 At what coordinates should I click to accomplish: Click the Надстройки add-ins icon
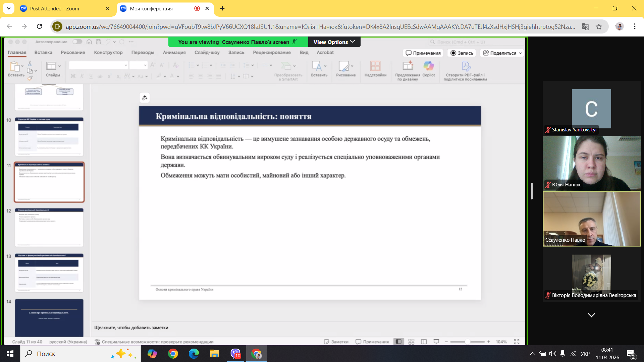375,66
